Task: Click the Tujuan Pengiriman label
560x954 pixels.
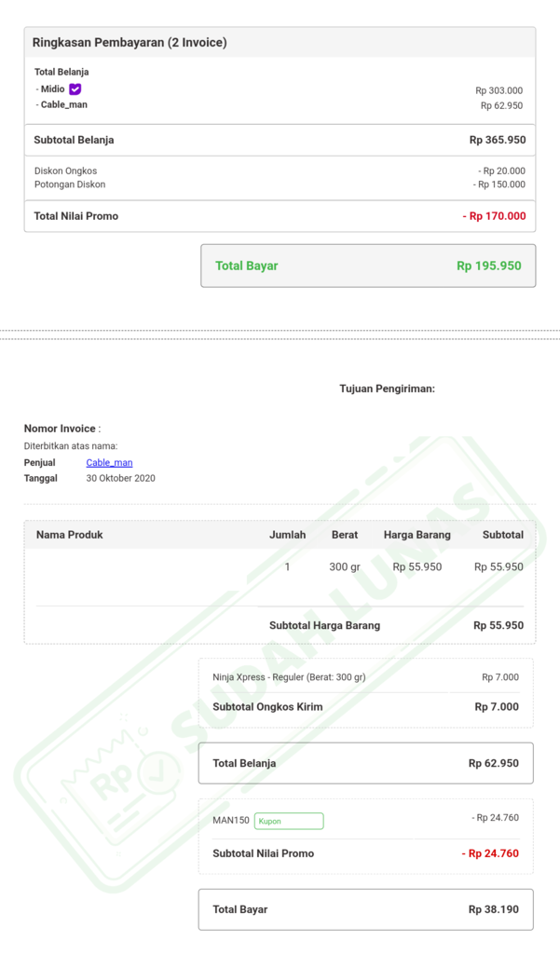Action: (387, 388)
